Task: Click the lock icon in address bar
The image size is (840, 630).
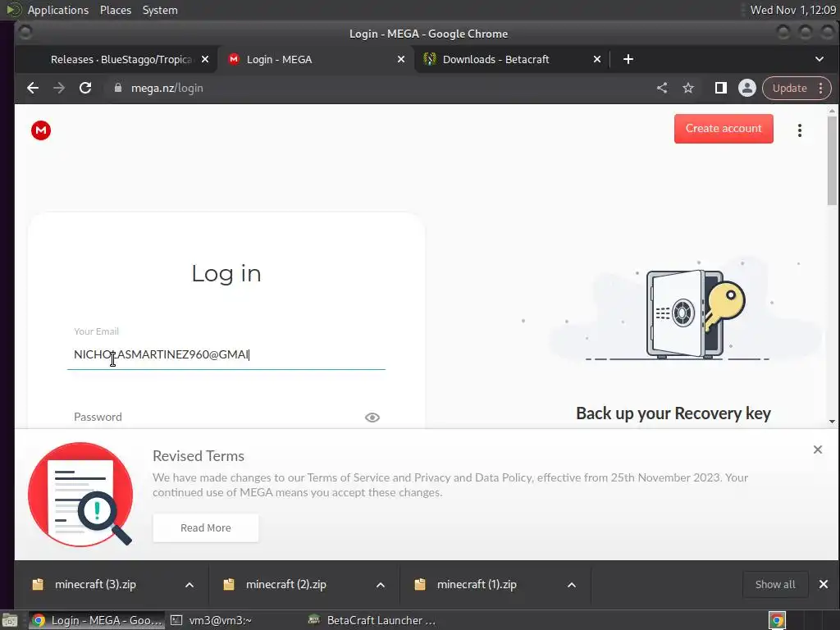Action: (118, 88)
